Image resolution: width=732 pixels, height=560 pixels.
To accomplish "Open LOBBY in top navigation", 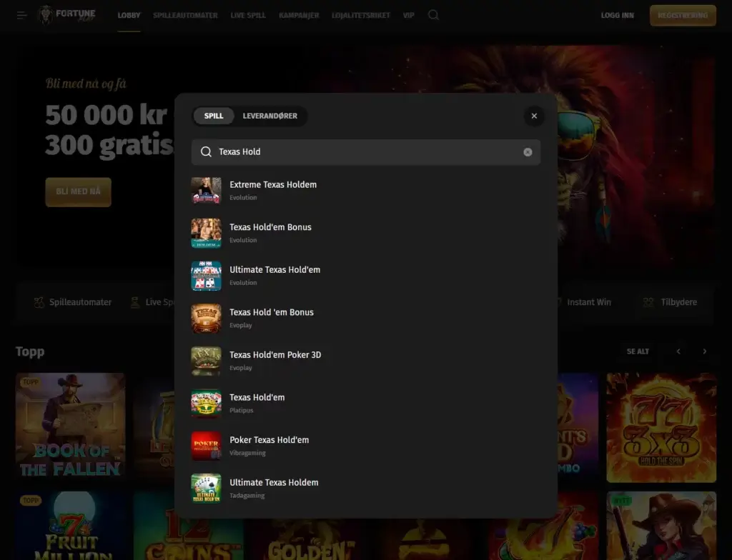I will point(129,16).
